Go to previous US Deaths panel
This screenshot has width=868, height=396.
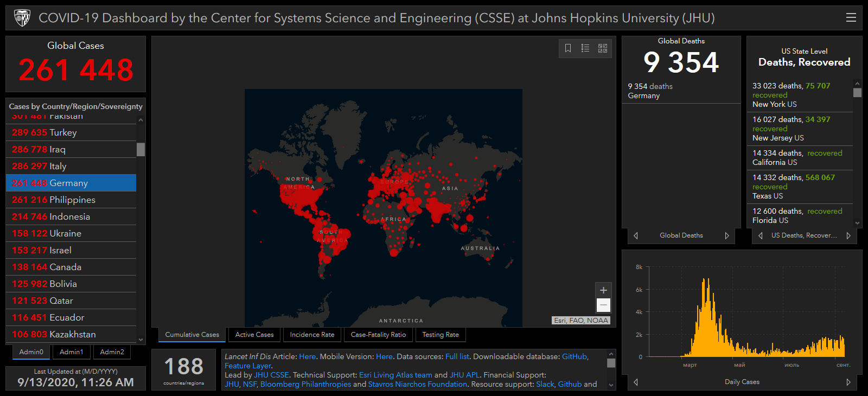tap(761, 235)
